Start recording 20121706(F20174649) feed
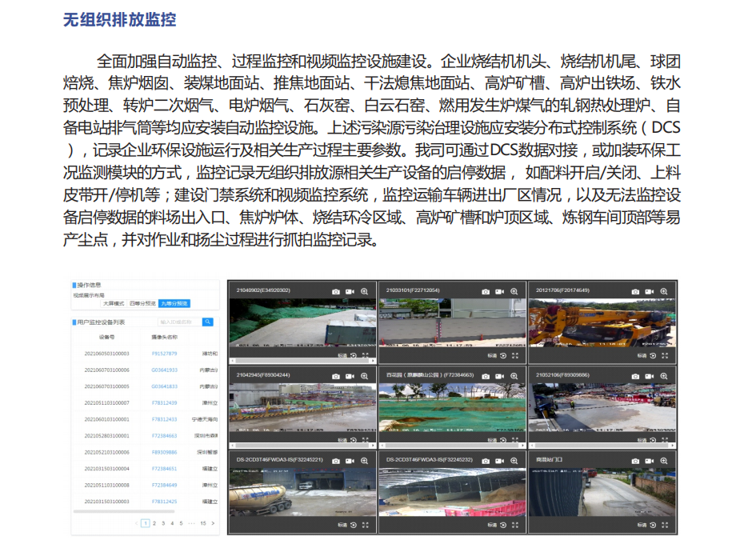The image size is (744, 560). coord(650,291)
